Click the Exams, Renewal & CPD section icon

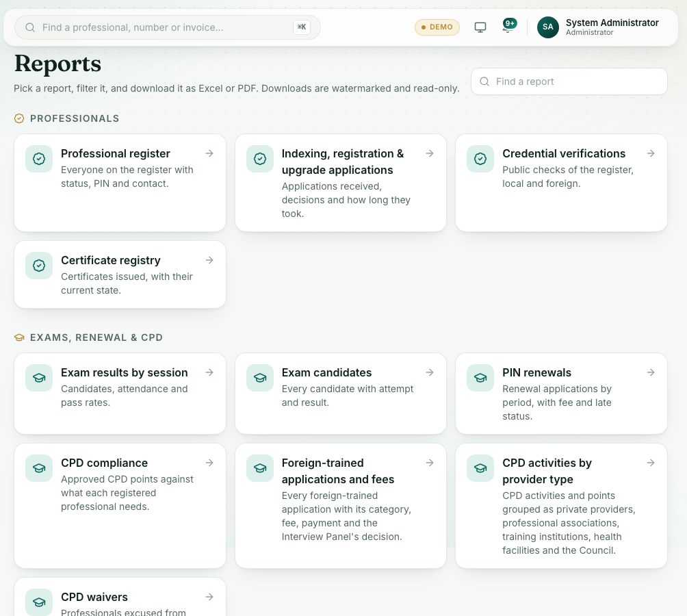pos(19,337)
